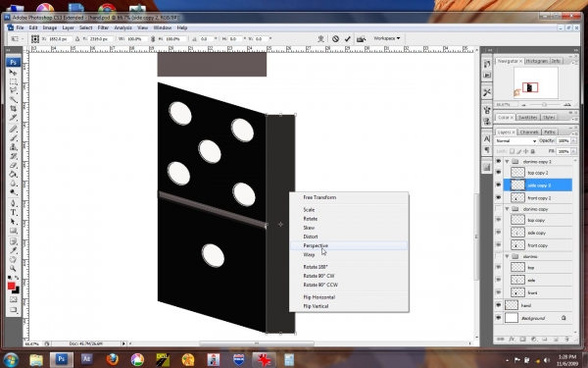Open the document status bar arrow menu
Screen dimensions: 588x368
point(123,343)
